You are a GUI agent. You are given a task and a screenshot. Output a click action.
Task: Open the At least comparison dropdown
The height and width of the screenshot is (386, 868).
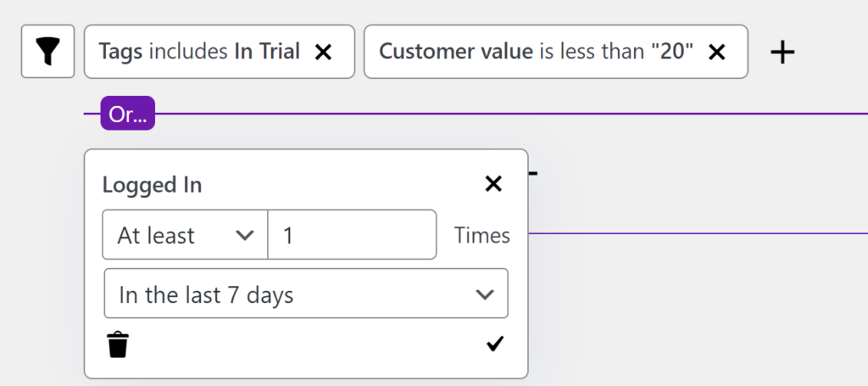(x=185, y=234)
